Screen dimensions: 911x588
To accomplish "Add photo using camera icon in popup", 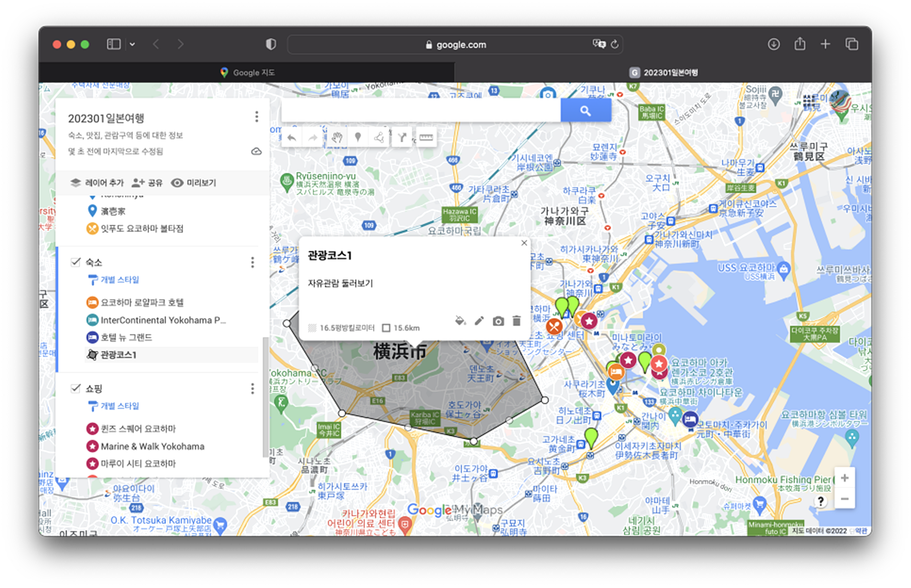I will pyautogui.click(x=498, y=322).
